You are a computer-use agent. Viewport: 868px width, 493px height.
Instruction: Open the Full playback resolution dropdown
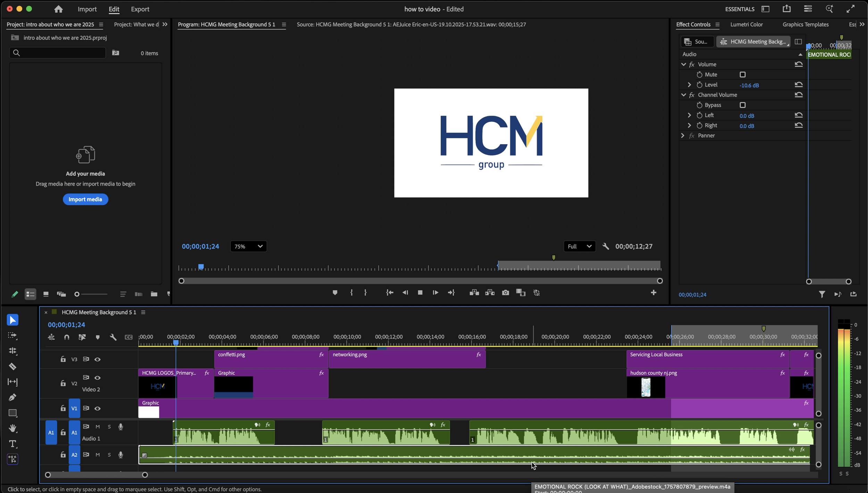(x=579, y=246)
